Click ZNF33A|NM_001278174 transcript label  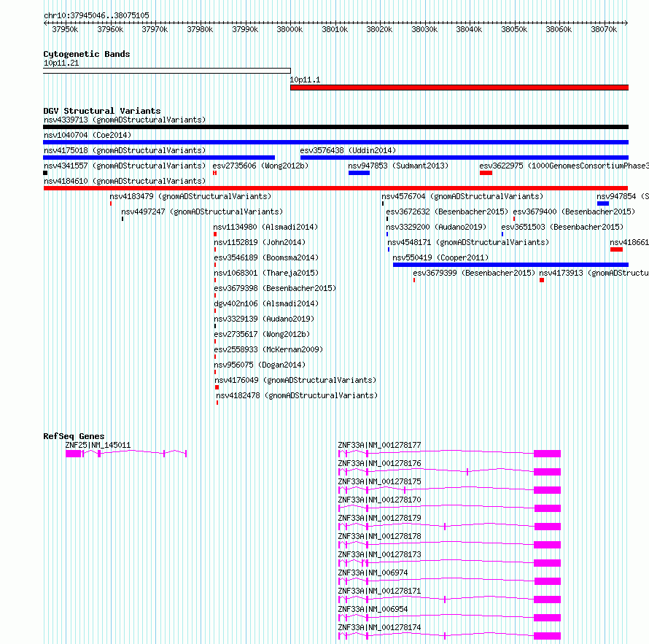tap(379, 627)
